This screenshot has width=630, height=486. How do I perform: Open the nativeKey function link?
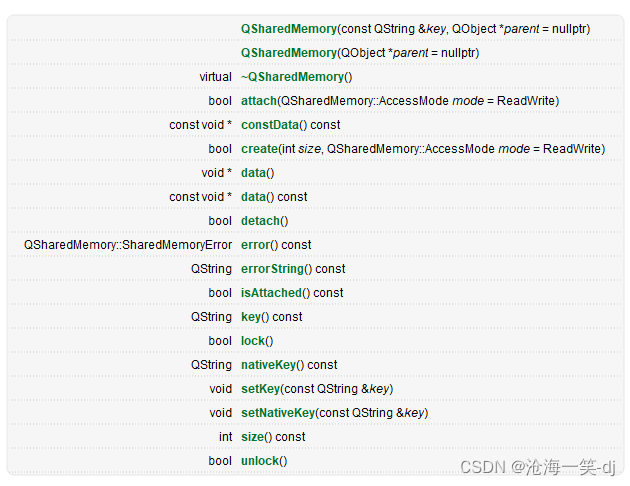[268, 365]
